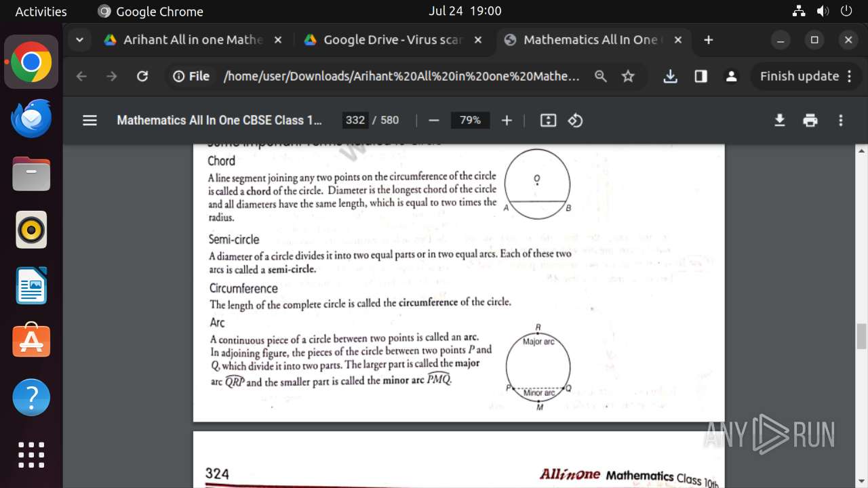Click the Major arc label in the diagram

click(x=538, y=342)
